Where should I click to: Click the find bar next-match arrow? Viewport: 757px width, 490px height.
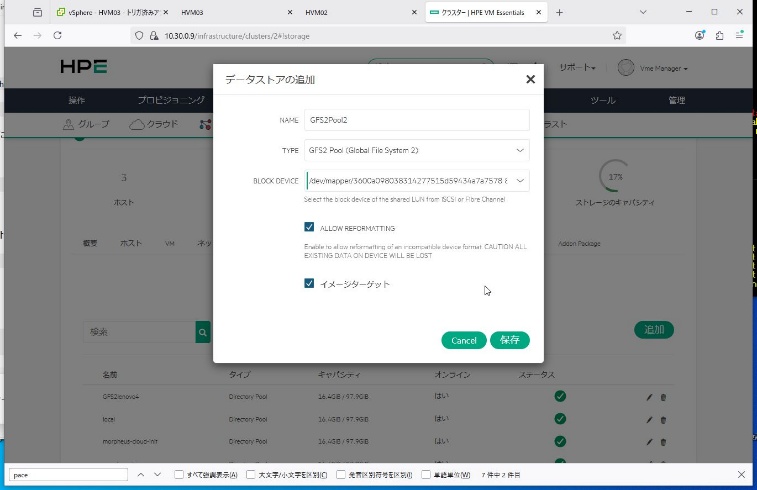[x=158, y=474]
